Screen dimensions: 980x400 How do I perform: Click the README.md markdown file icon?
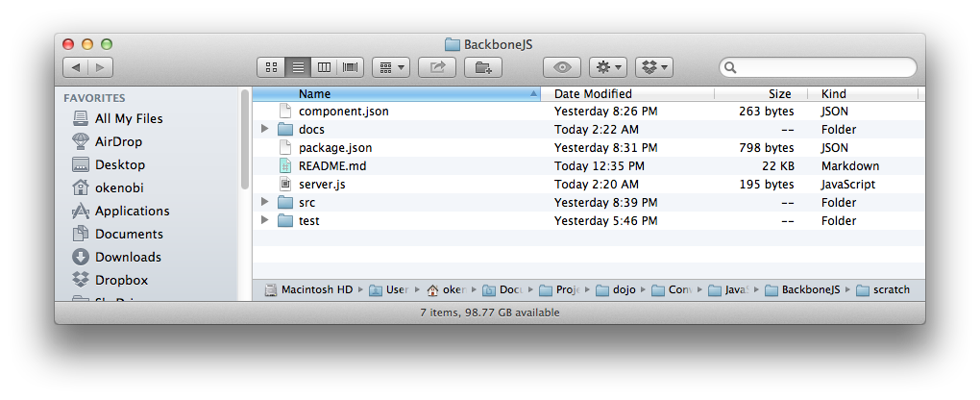click(285, 166)
